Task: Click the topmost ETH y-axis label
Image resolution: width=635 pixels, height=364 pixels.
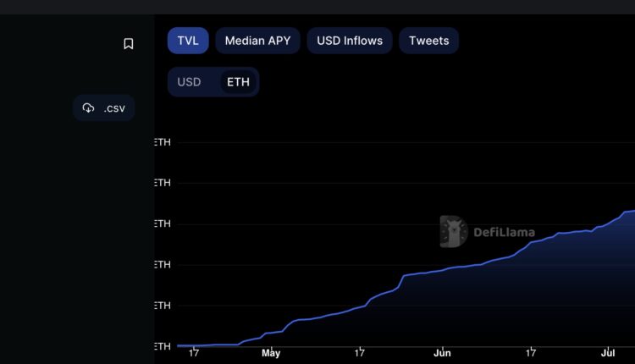Action: coord(163,142)
